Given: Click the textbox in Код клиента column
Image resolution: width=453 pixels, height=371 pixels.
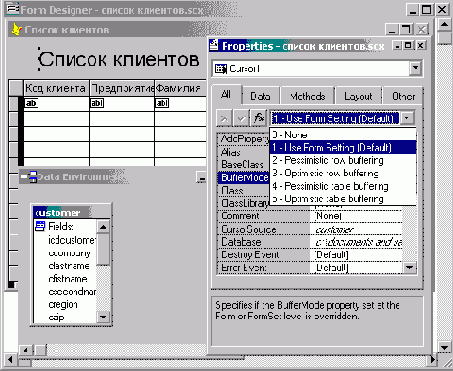Looking at the screenshot, I should click(x=31, y=103).
